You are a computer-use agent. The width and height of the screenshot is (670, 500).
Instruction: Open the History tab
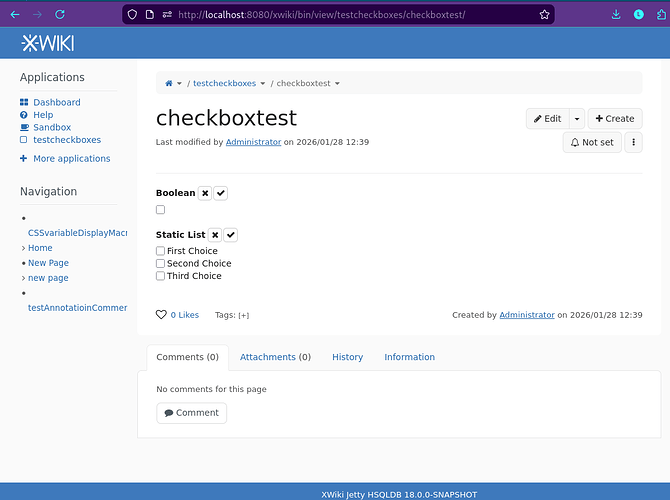pos(347,357)
